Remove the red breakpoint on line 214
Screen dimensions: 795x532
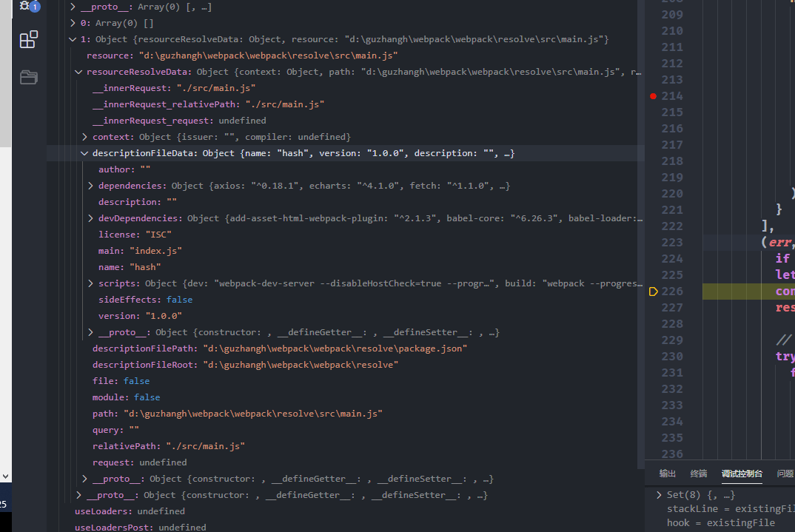click(x=653, y=96)
